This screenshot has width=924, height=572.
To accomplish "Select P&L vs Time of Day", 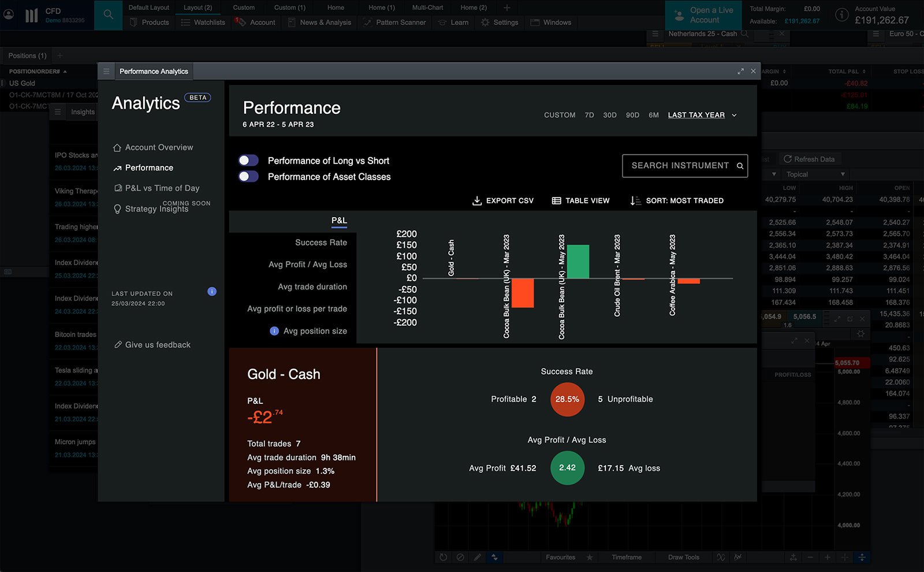I will coord(162,188).
